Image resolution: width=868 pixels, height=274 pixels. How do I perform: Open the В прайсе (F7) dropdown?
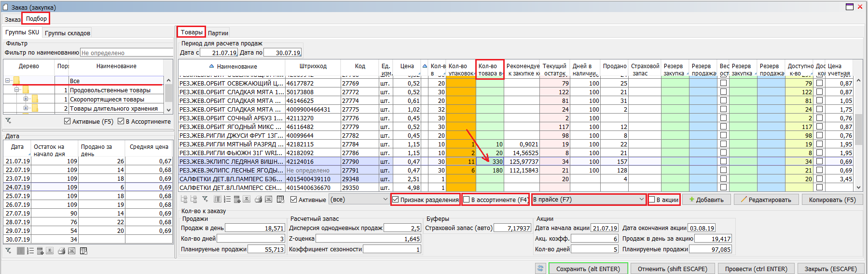tap(641, 200)
